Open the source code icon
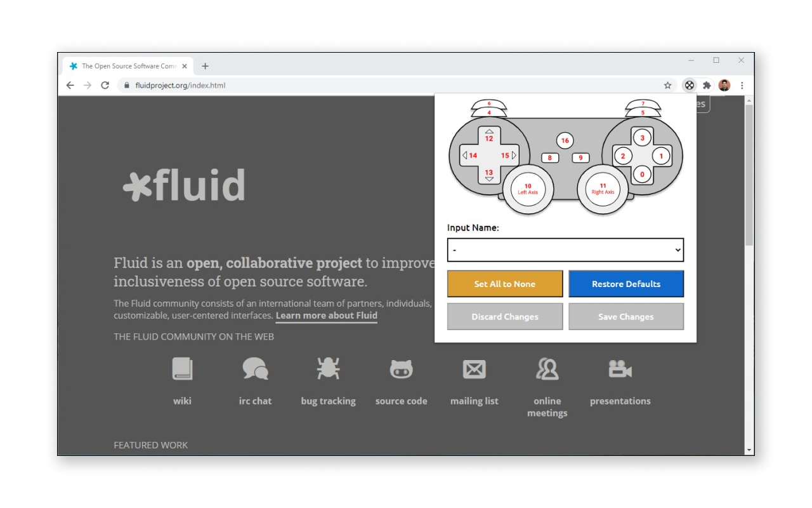Viewport: 812px width, 508px height. point(401,369)
